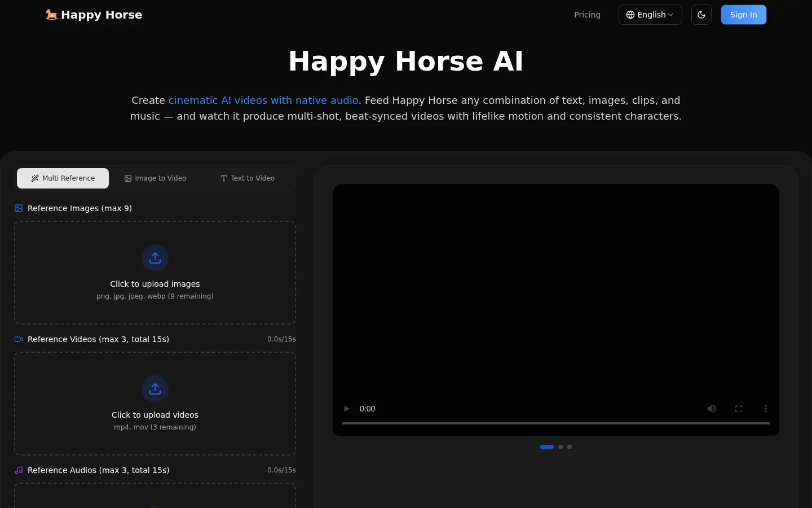Click the Reference Audios music note icon
812x508 pixels.
tap(19, 470)
